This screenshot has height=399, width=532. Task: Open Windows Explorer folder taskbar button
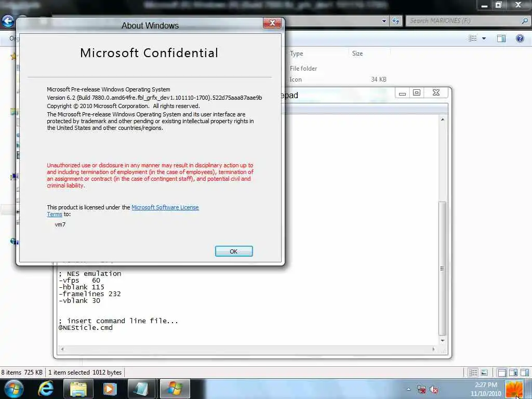pyautogui.click(x=78, y=389)
